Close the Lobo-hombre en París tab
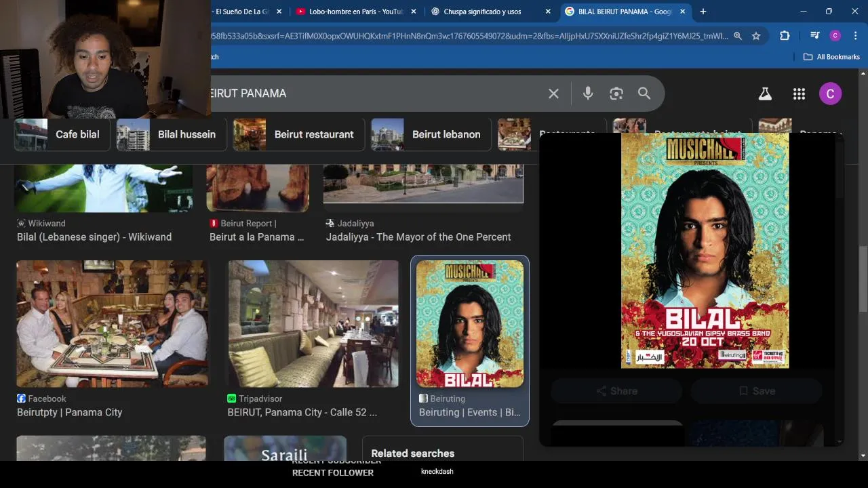This screenshot has height=488, width=868. (x=413, y=12)
